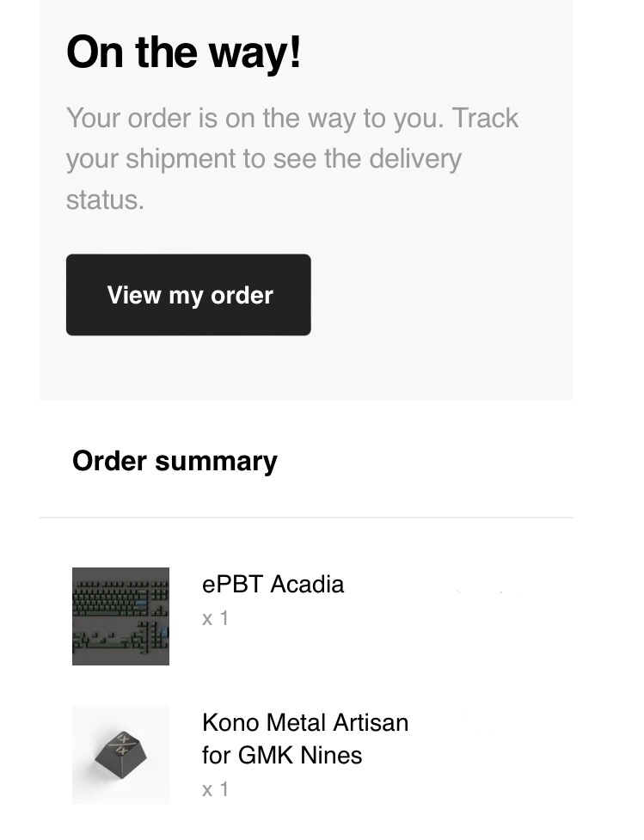
Task: Select the Kono Metal Artisan keycap image
Action: pos(120,754)
